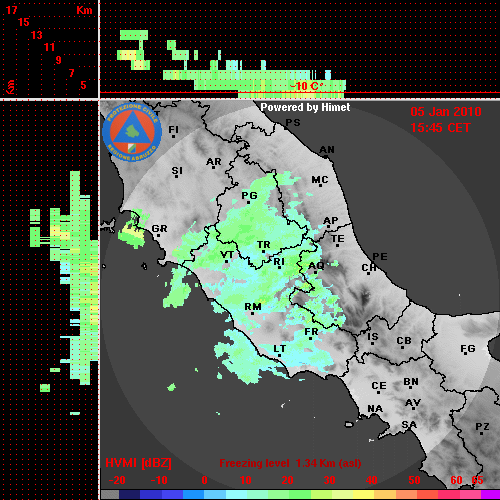The height and width of the screenshot is (500, 500).
Task: Click the BN city label
Action: [411, 382]
